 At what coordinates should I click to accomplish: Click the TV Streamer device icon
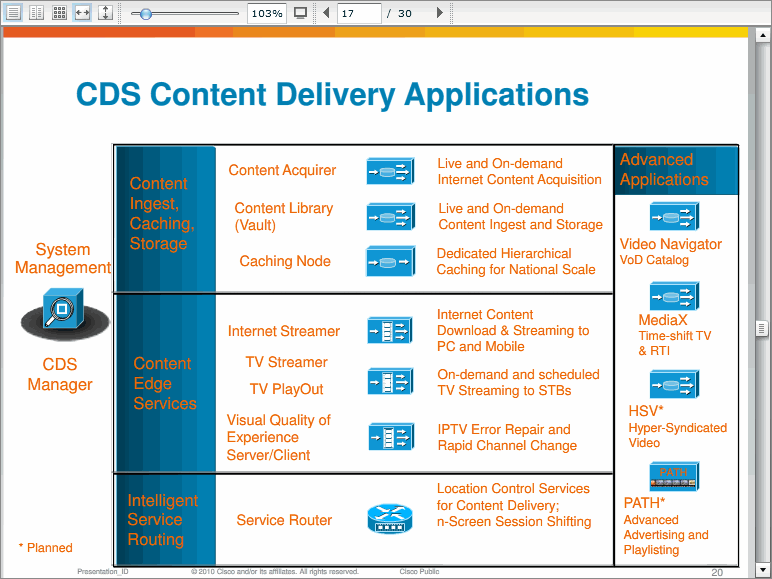(x=391, y=381)
